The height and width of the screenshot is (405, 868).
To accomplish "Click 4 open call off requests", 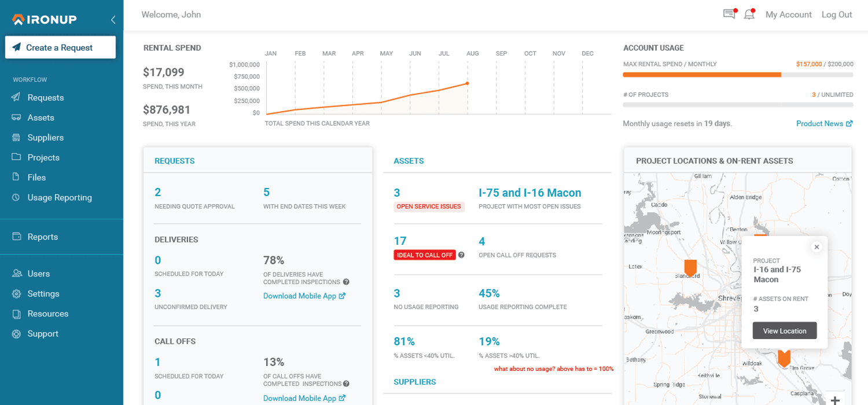I will click(x=482, y=241).
